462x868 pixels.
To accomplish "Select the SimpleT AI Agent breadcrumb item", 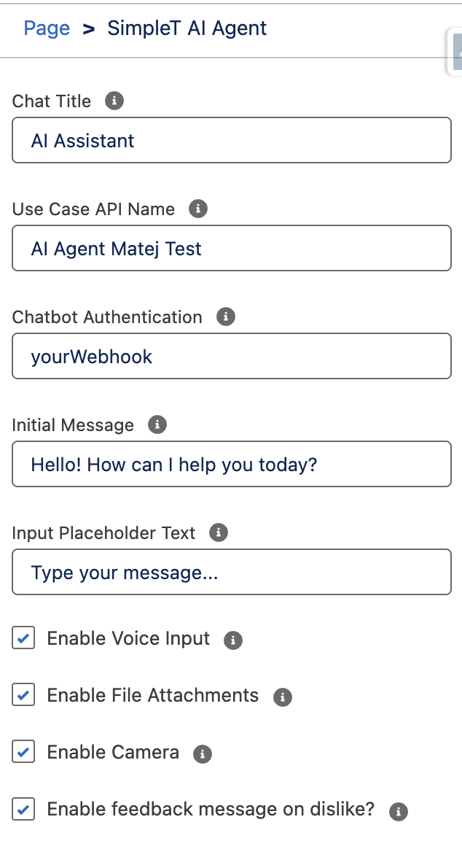I will [x=187, y=28].
